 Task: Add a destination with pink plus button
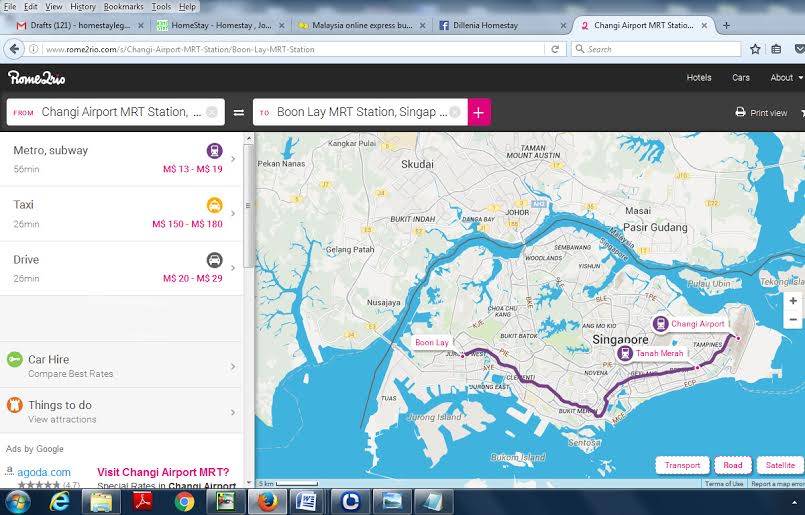479,112
